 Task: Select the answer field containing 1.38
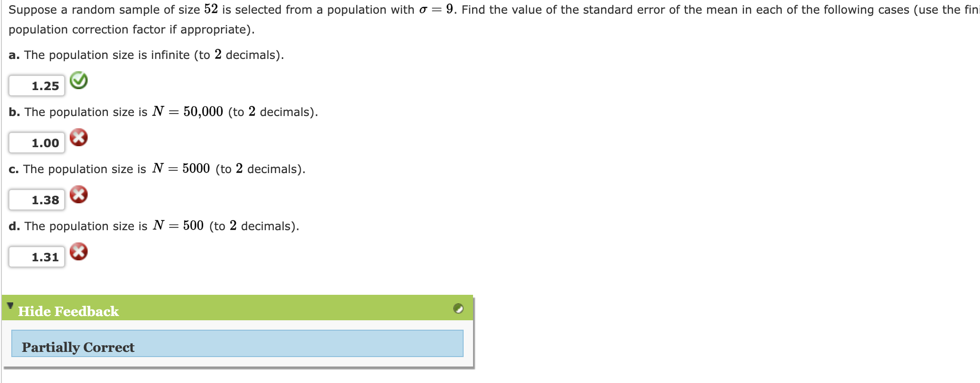(x=36, y=199)
